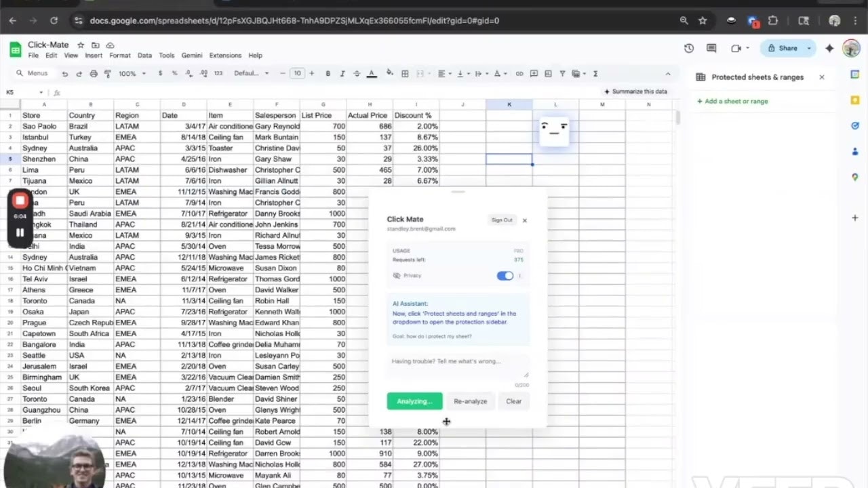Open the functions sigma menu

coord(595,73)
